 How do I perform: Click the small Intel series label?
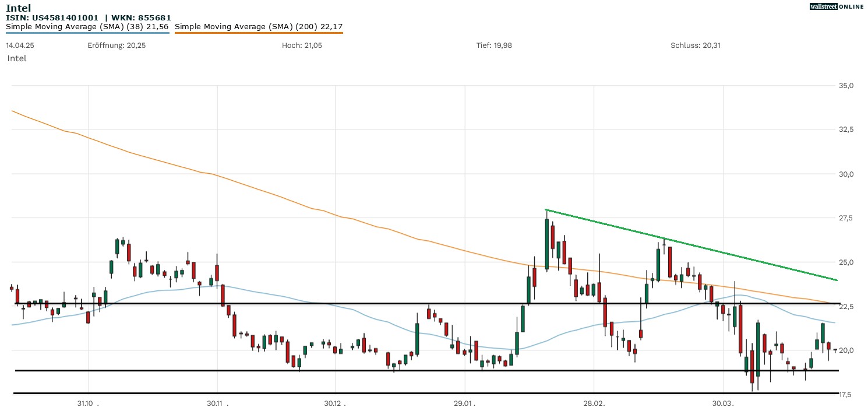pos(17,58)
